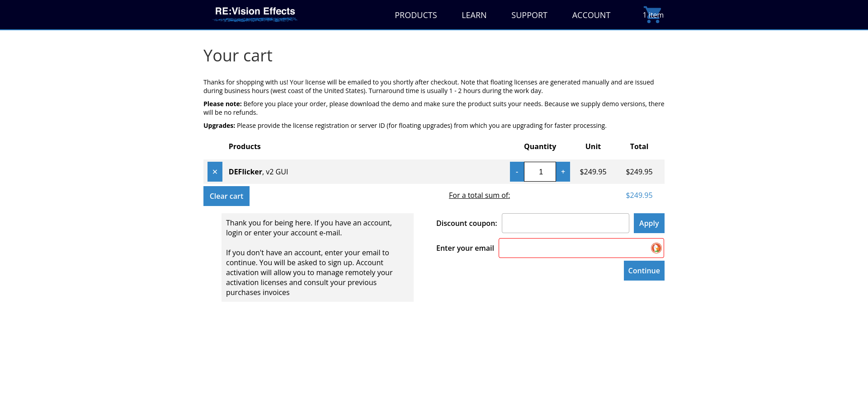The width and height of the screenshot is (868, 417).
Task: Click the 1 item cart label
Action: click(x=653, y=15)
